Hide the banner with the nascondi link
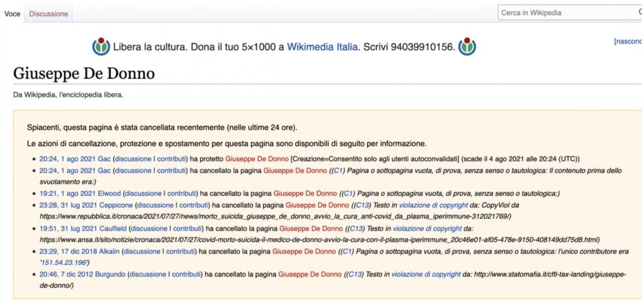Viewport: 644px width, 301px height. coord(629,42)
